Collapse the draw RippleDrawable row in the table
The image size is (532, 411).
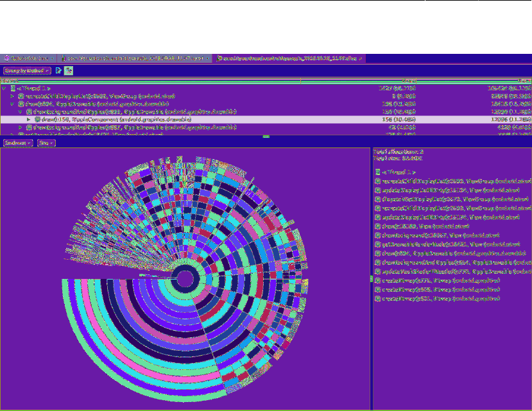(12, 104)
